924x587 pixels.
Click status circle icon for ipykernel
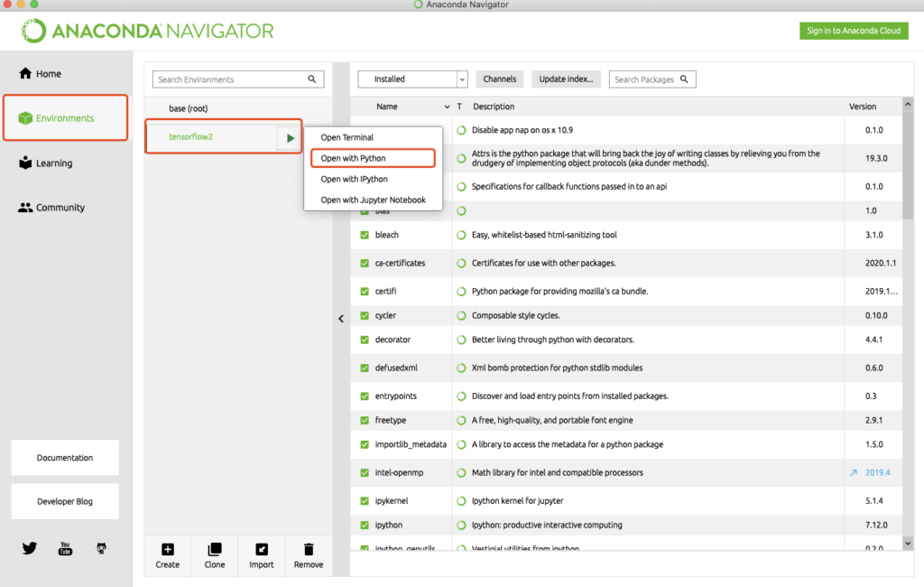pos(461,501)
